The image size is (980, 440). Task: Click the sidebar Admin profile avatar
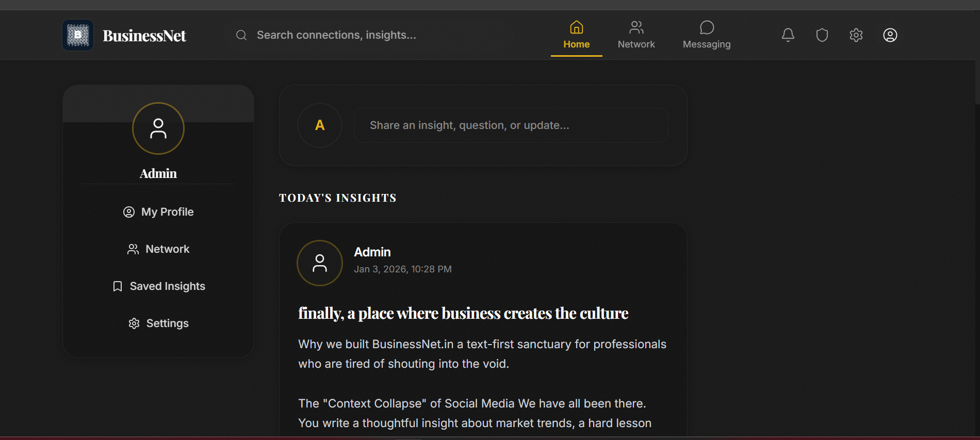click(x=158, y=128)
